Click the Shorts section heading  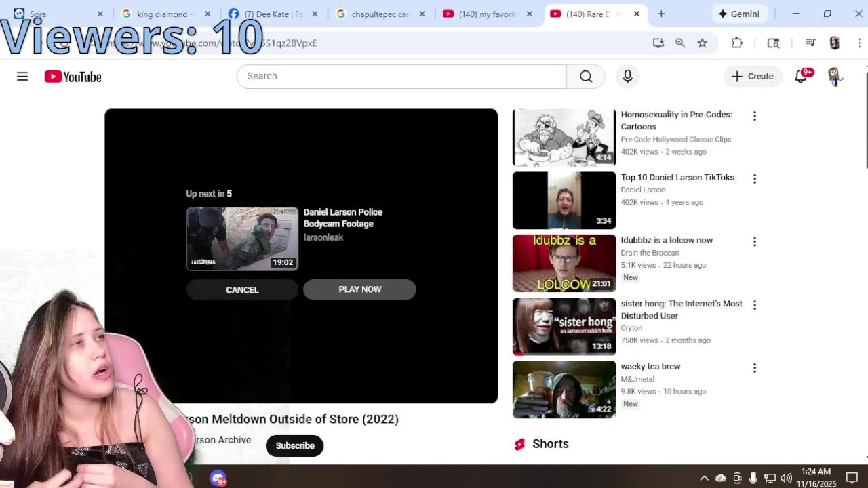550,444
